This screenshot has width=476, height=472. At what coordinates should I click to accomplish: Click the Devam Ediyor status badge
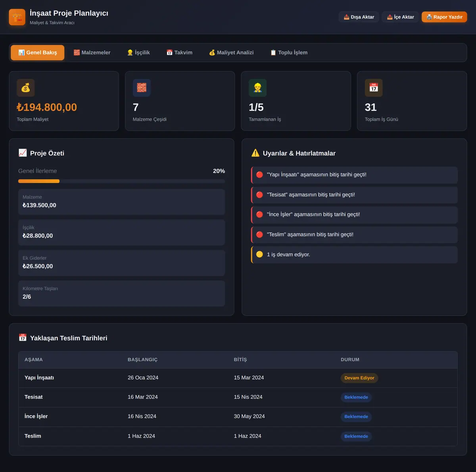point(359,378)
